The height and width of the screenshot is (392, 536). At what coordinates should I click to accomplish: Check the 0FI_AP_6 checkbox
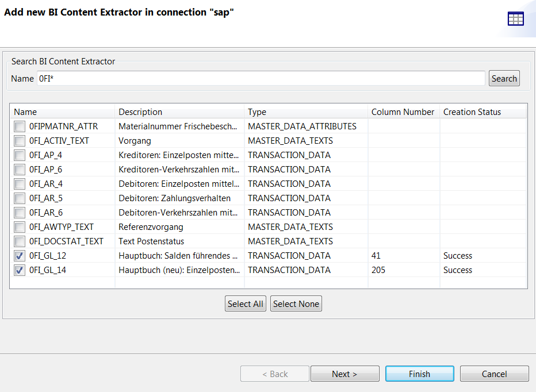tap(19, 169)
